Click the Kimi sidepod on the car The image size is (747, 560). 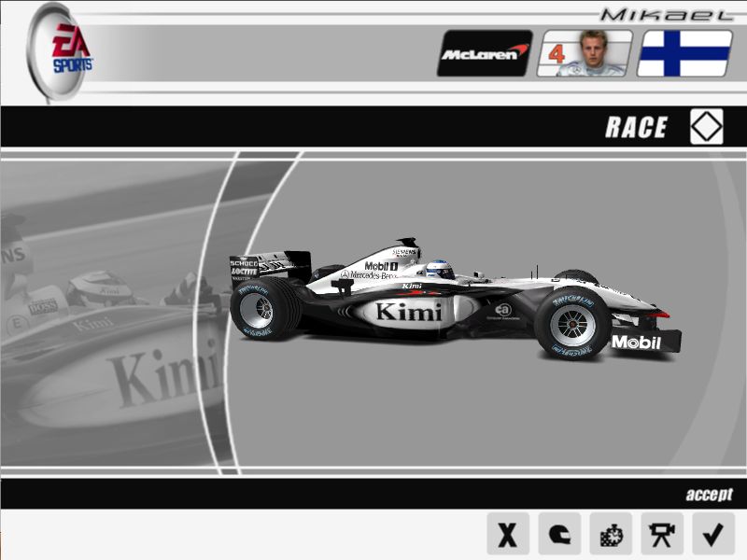(407, 312)
